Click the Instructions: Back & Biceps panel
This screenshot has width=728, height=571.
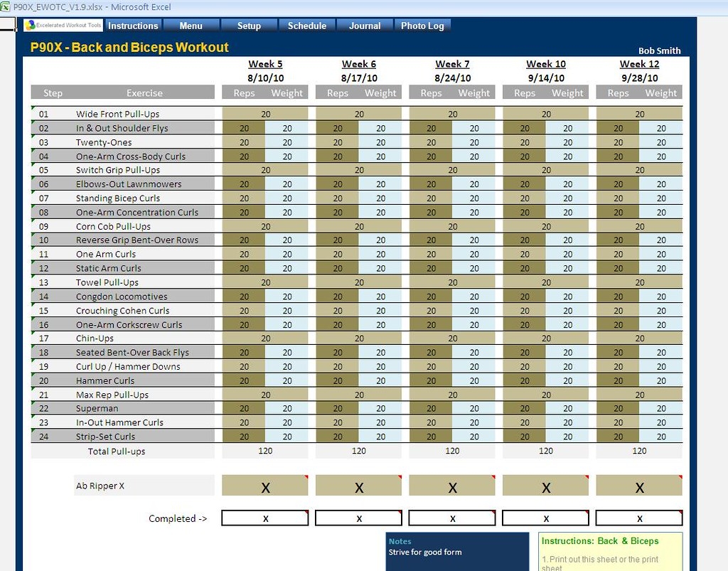pyautogui.click(x=610, y=552)
